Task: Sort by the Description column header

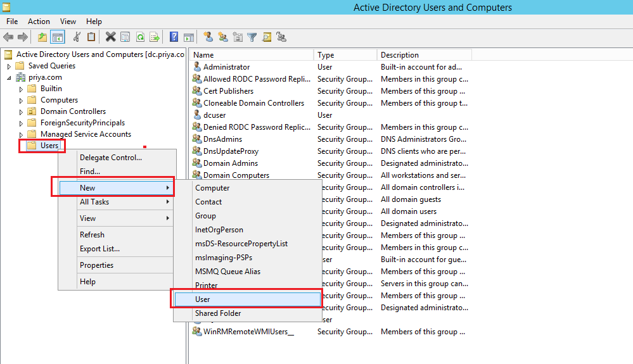Action: (x=425, y=55)
